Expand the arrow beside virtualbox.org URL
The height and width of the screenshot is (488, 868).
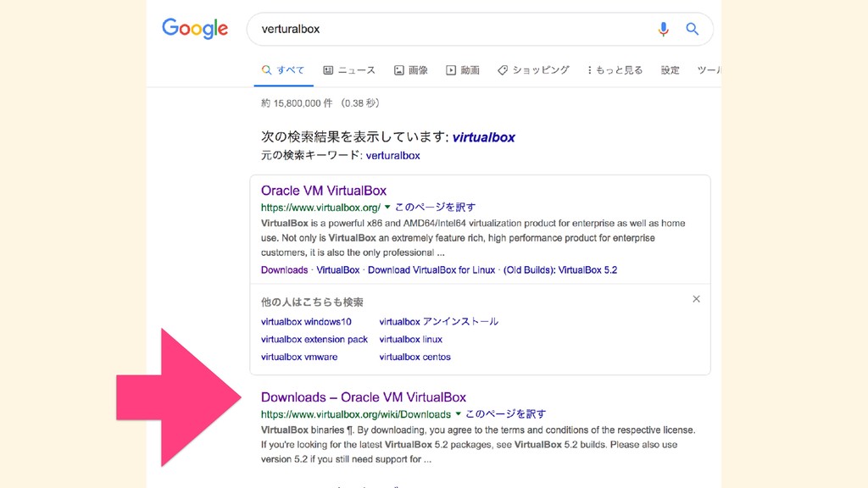(387, 207)
